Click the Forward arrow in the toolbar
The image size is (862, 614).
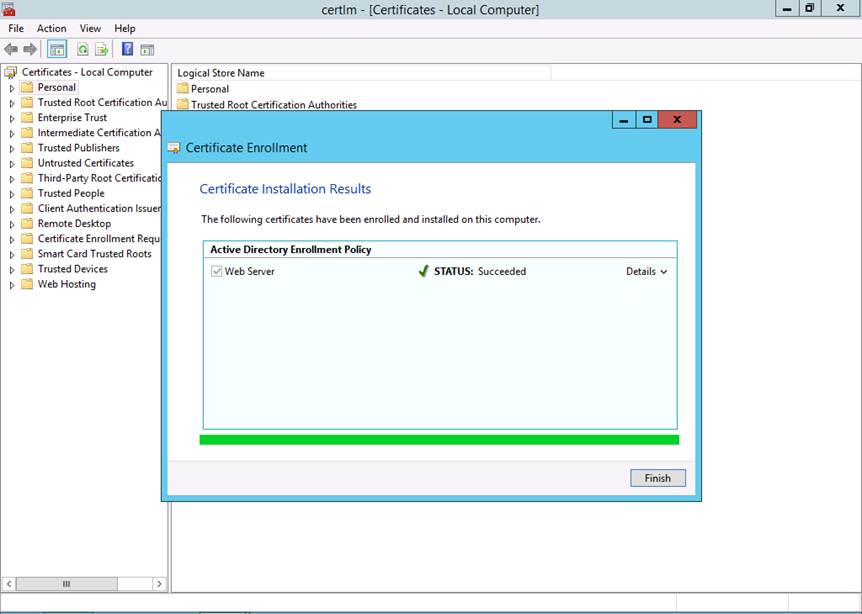click(30, 49)
